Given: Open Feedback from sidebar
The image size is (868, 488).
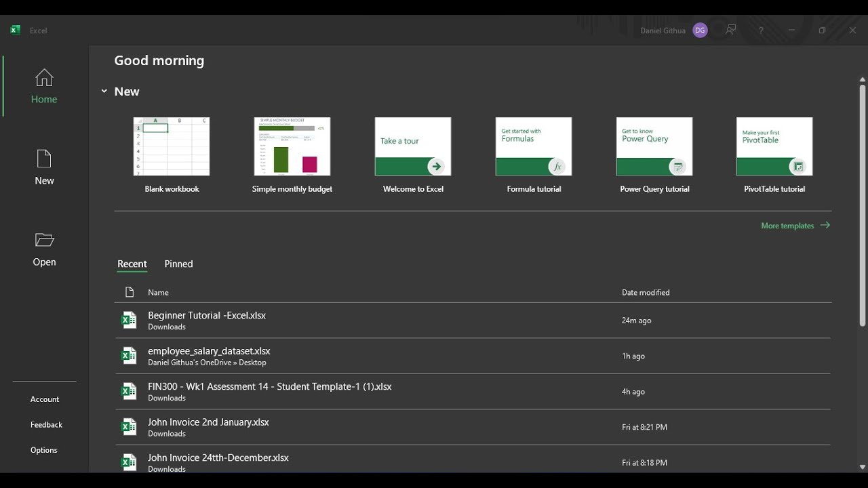Looking at the screenshot, I should 46,424.
